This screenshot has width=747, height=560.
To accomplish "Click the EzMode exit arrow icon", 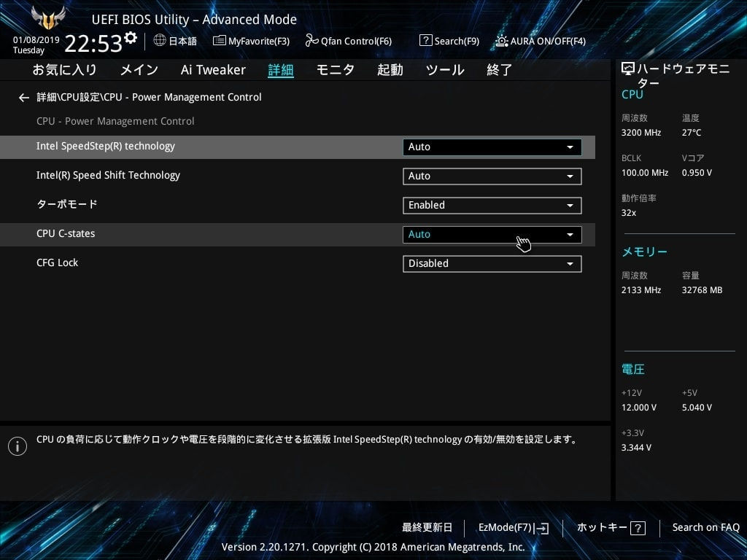I will (541, 528).
